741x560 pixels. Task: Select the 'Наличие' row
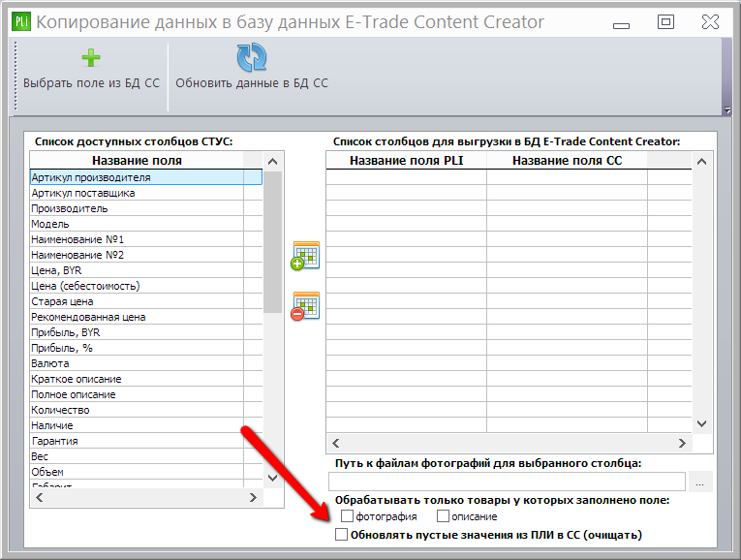click(x=146, y=425)
